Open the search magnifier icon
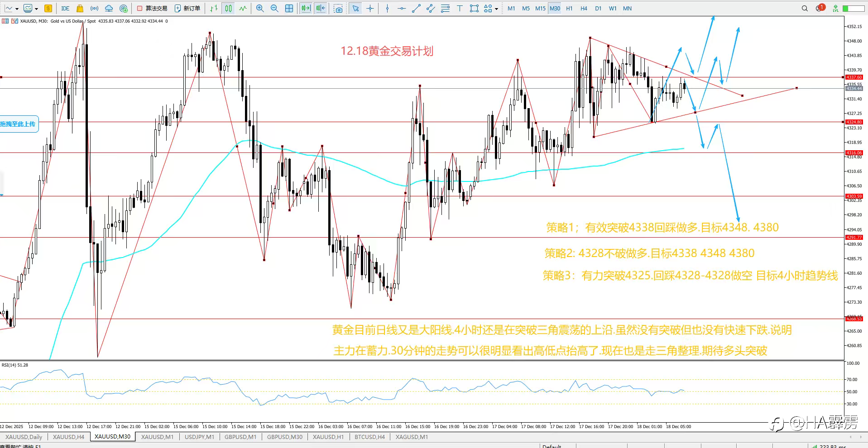This screenshot has width=868, height=448. tap(805, 8)
